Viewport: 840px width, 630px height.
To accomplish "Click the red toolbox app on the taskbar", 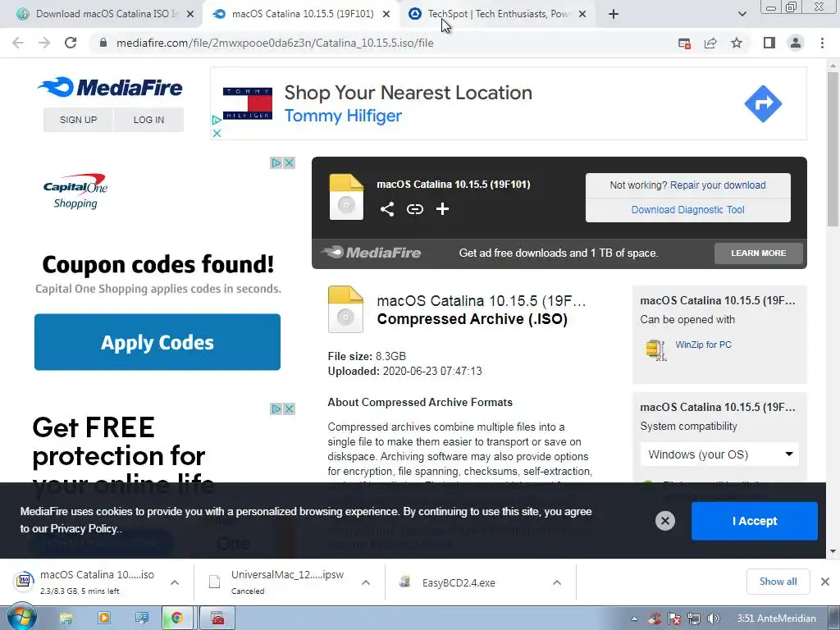I will [217, 619].
